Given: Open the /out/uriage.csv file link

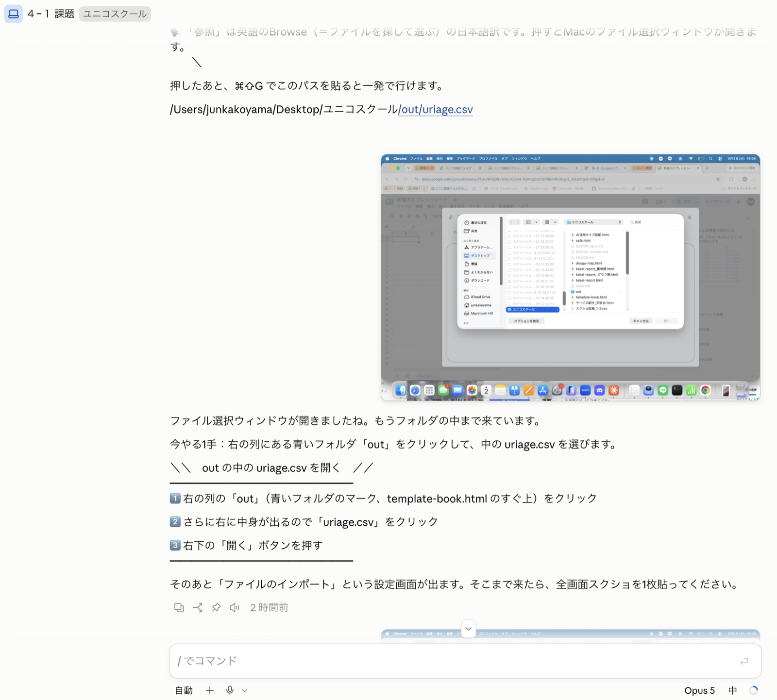Looking at the screenshot, I should (x=436, y=109).
